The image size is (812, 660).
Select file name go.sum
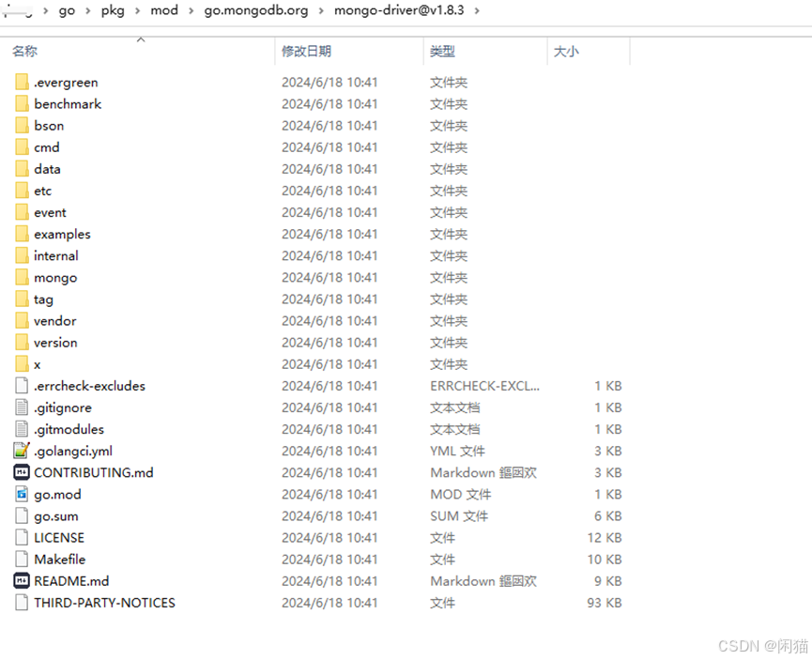tap(56, 516)
